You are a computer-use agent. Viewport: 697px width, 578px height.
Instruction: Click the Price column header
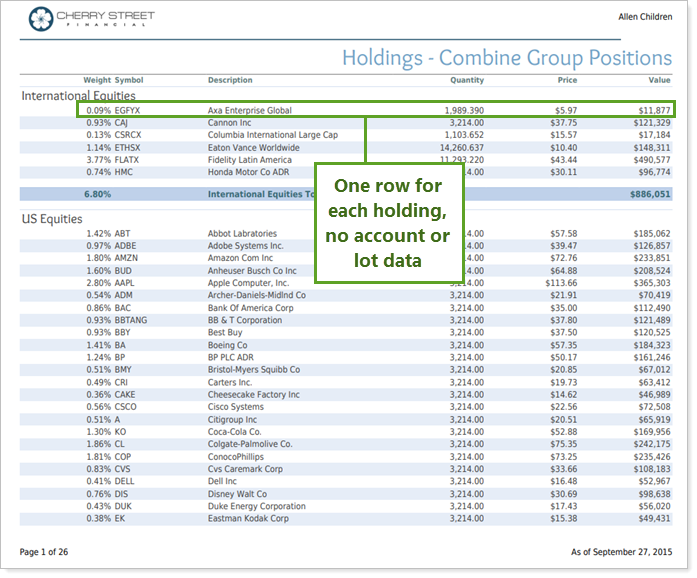click(567, 80)
